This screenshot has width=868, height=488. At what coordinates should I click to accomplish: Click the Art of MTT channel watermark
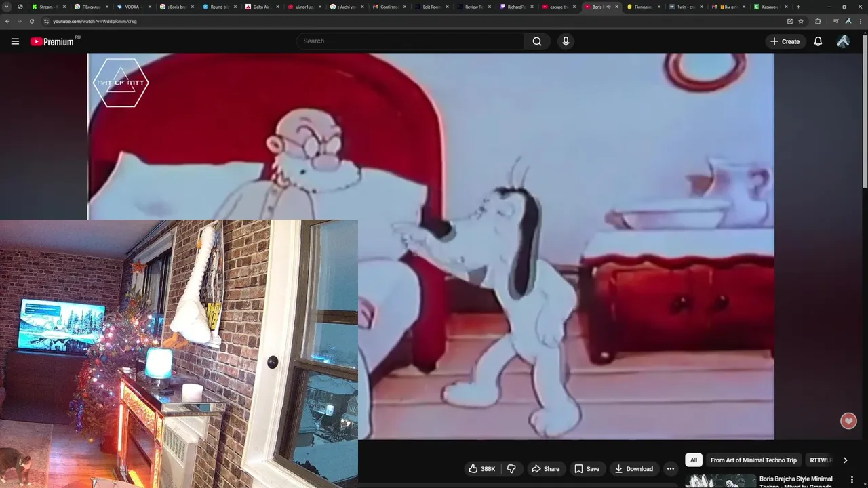point(121,83)
